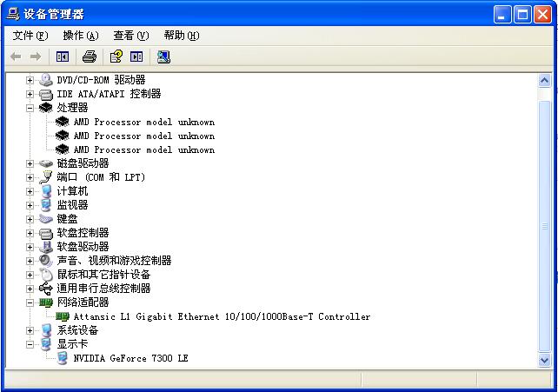Expand the 端口 (COM 和 LPT) node
The image size is (558, 392).
coord(30,177)
